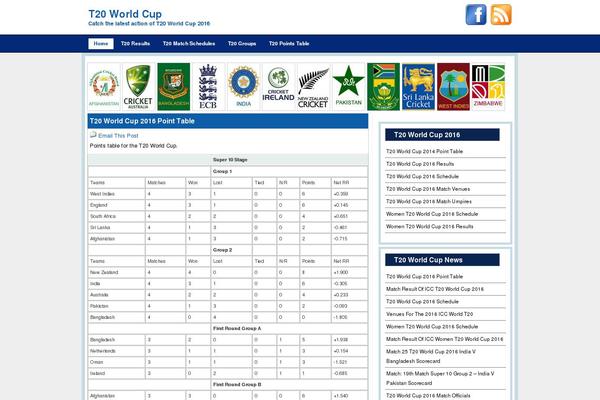The width and height of the screenshot is (600, 400).
Task: Open the T20 World Cup 2016 Point Table heading
Action: pyautogui.click(x=142, y=121)
